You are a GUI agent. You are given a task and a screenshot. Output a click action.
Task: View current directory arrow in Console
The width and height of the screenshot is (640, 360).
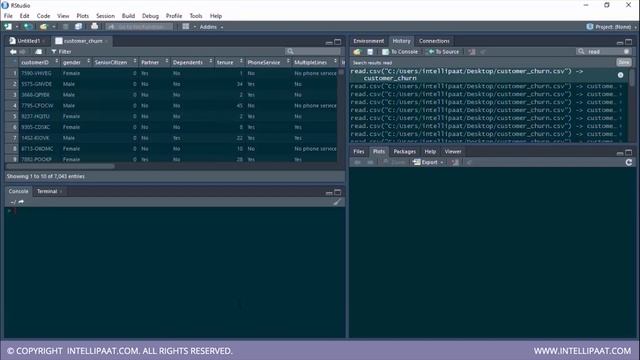21,202
